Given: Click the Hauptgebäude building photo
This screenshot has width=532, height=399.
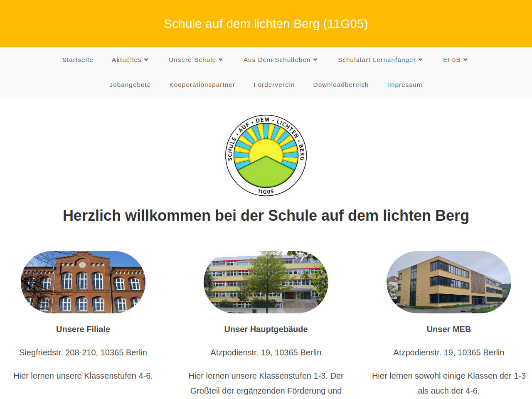Looking at the screenshot, I should pyautogui.click(x=266, y=282).
